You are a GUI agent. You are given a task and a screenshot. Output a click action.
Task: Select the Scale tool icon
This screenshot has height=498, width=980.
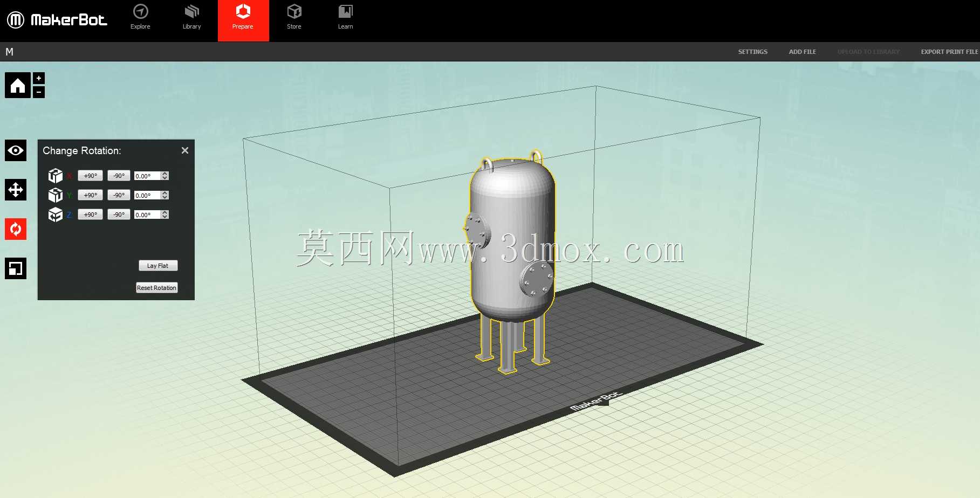[x=16, y=268]
